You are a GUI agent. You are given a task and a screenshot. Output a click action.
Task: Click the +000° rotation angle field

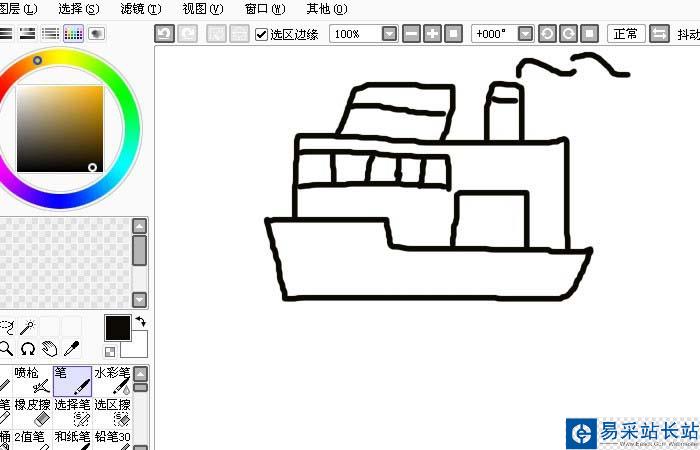coord(495,34)
